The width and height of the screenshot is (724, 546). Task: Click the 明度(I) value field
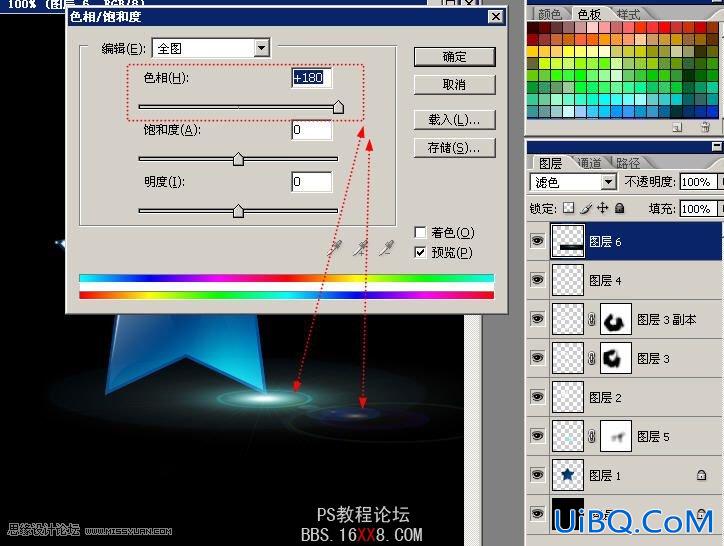point(312,182)
